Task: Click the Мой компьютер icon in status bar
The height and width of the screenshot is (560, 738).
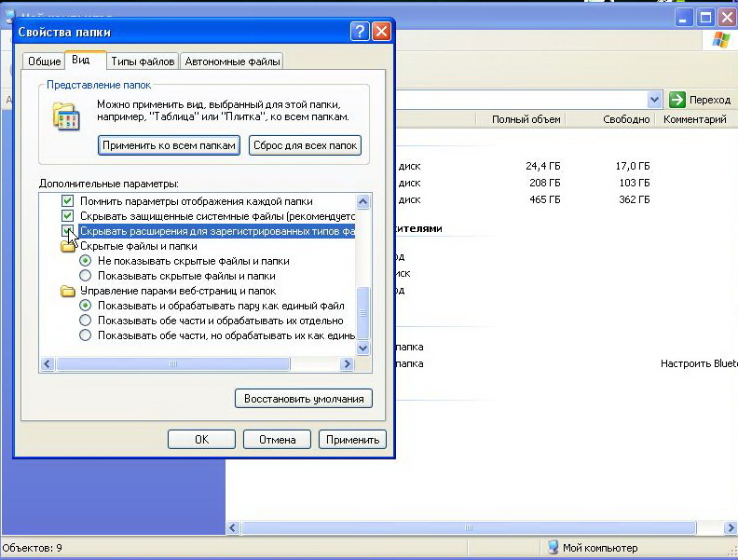Action: [553, 547]
